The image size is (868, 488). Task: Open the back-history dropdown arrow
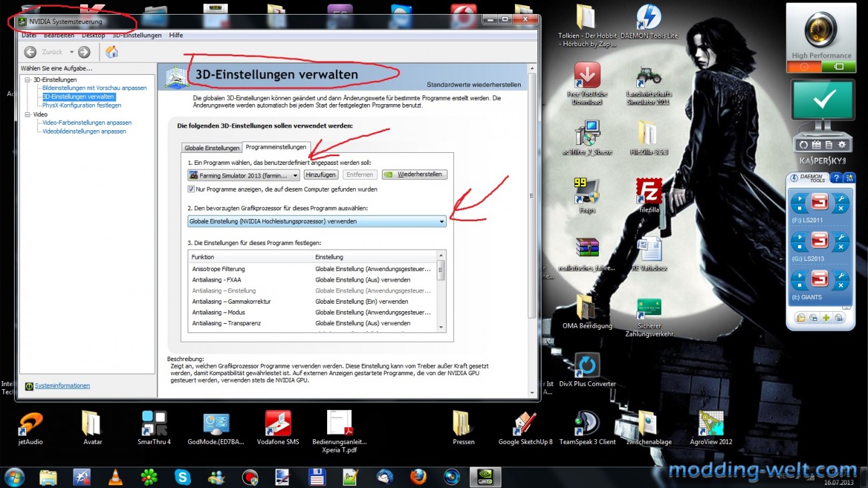(x=72, y=52)
